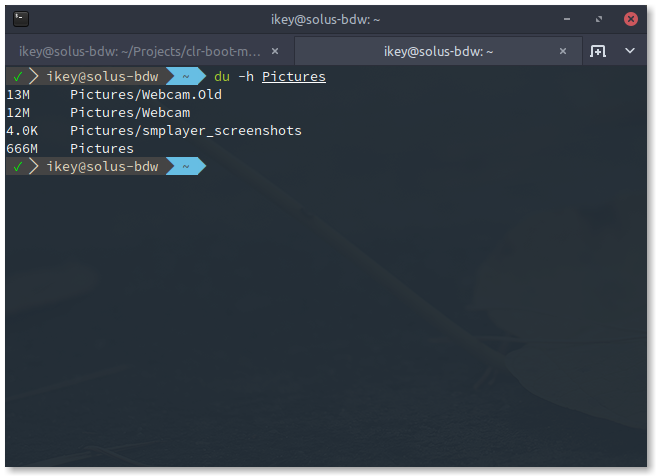Close the terminal window with the red button
This screenshot has width=656, height=476.
point(630,19)
